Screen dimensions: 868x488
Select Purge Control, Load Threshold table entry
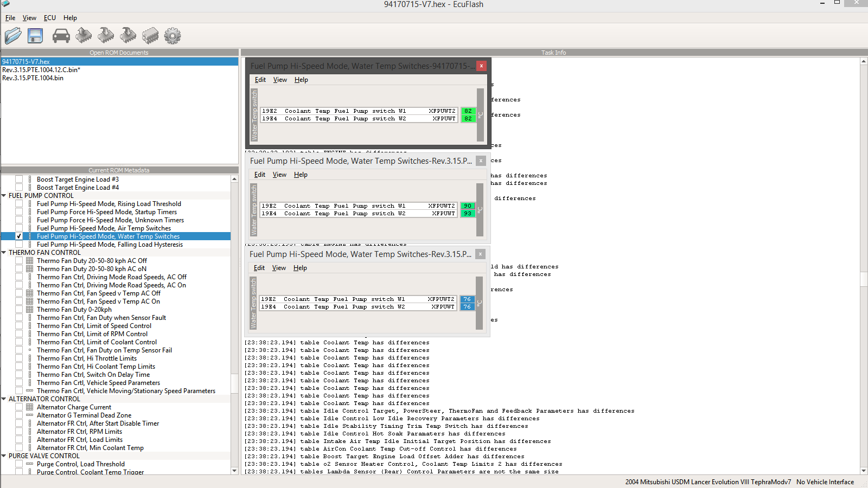80,464
